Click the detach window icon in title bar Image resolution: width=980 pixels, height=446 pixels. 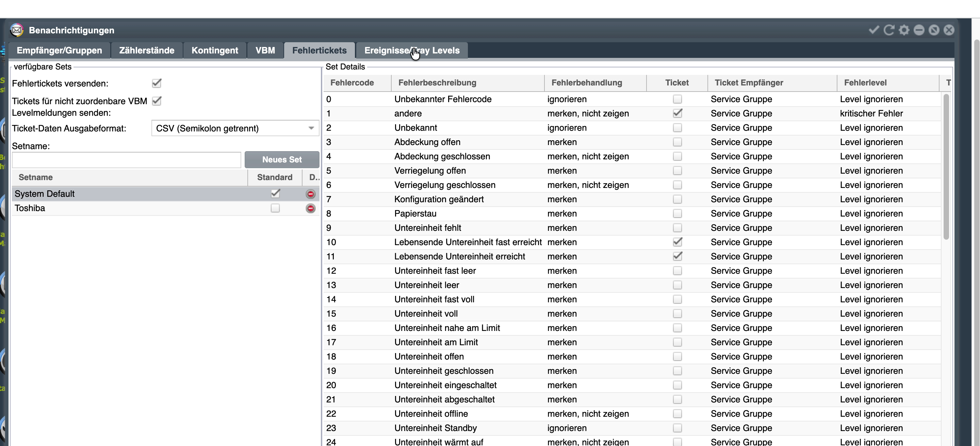[x=934, y=30]
